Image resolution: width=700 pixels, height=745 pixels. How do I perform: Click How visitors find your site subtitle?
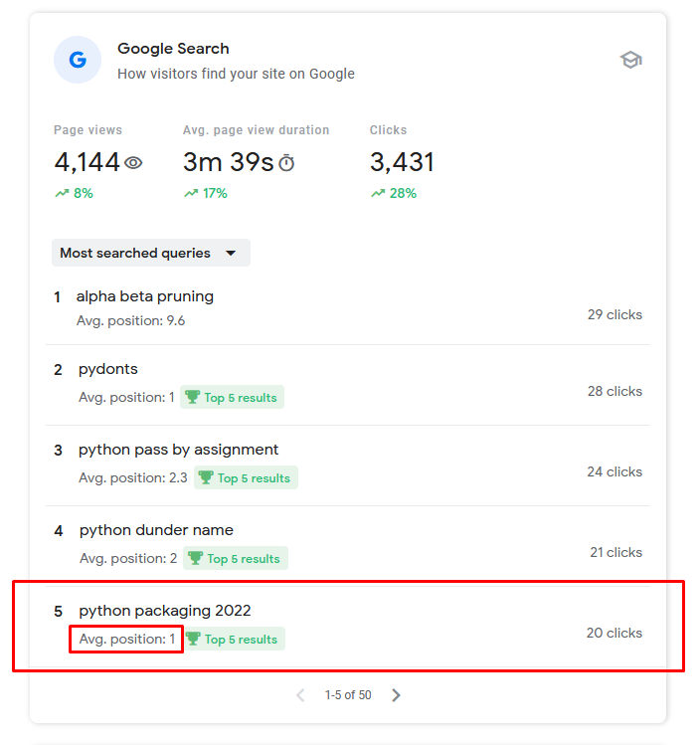click(x=236, y=74)
